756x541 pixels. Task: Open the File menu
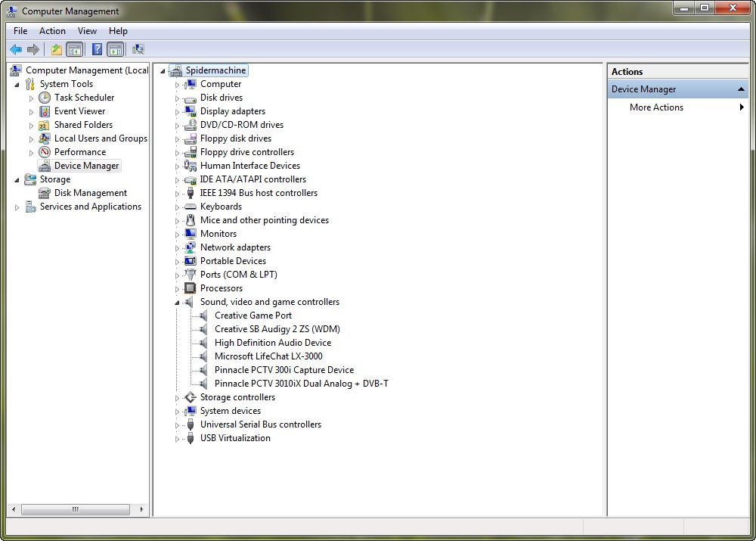[x=20, y=31]
